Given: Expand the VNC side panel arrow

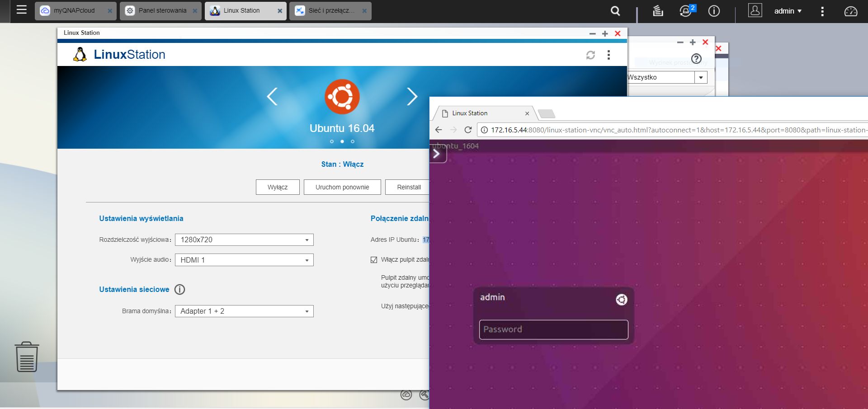Looking at the screenshot, I should pyautogui.click(x=437, y=154).
